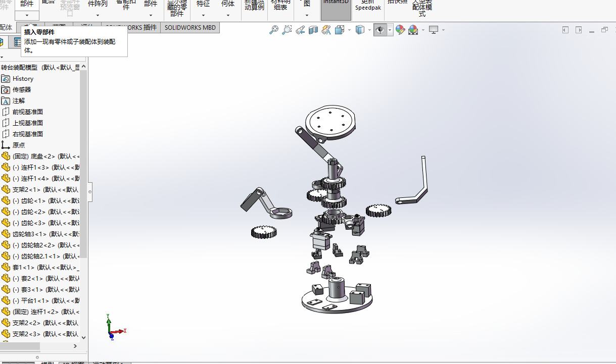Click the 齿轮<2> part icon
The width and height of the screenshot is (616, 364).
point(6,212)
